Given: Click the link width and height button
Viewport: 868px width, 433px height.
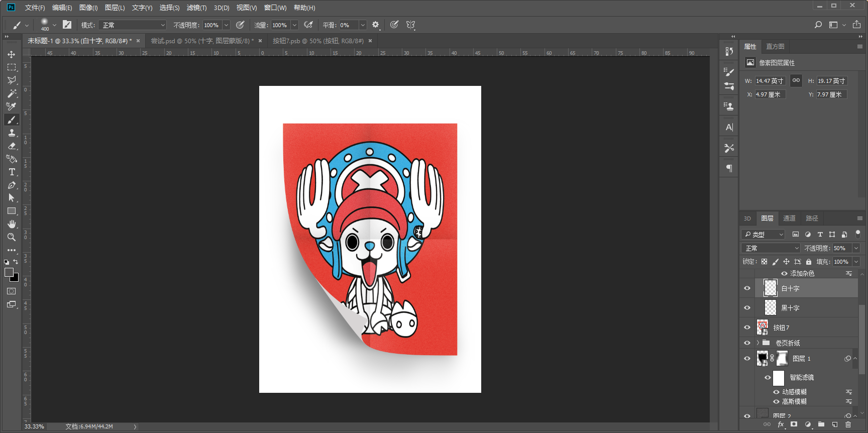Looking at the screenshot, I should 796,80.
